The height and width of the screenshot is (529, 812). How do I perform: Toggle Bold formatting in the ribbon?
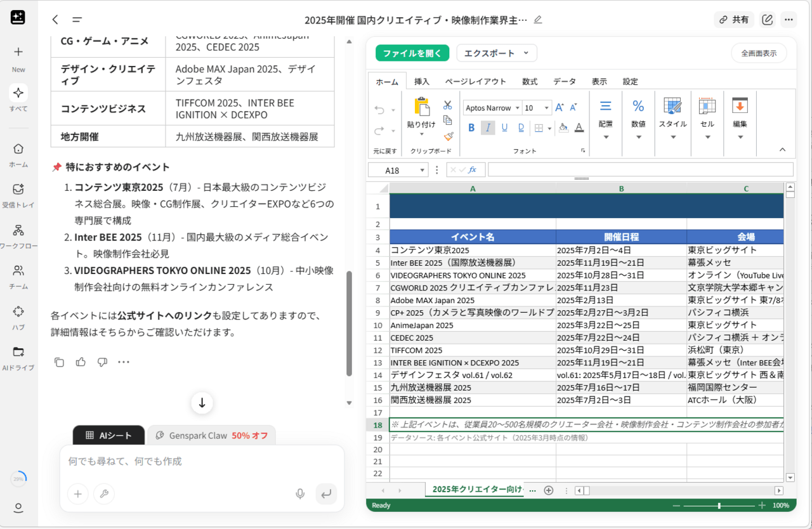click(x=471, y=127)
